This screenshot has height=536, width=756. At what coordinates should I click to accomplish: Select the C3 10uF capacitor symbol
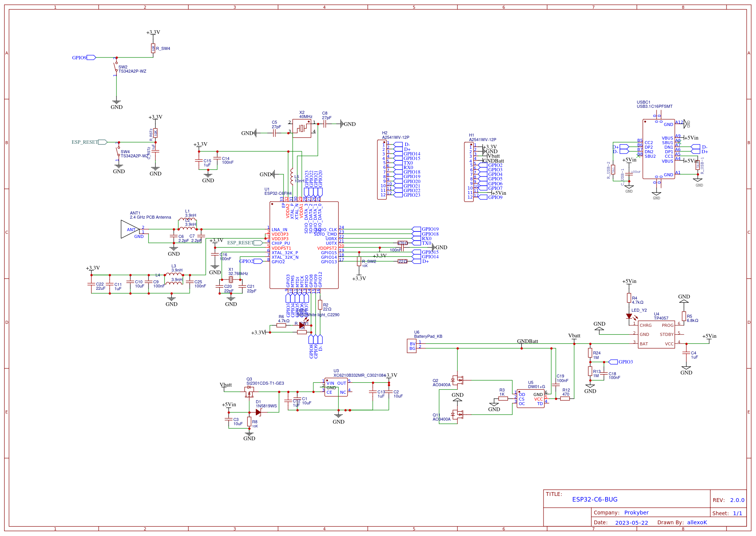(228, 419)
